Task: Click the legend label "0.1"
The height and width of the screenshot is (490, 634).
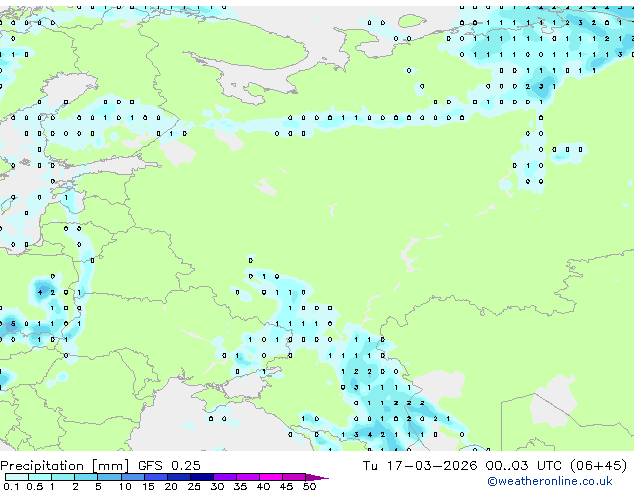Action: pyautogui.click(x=11, y=486)
